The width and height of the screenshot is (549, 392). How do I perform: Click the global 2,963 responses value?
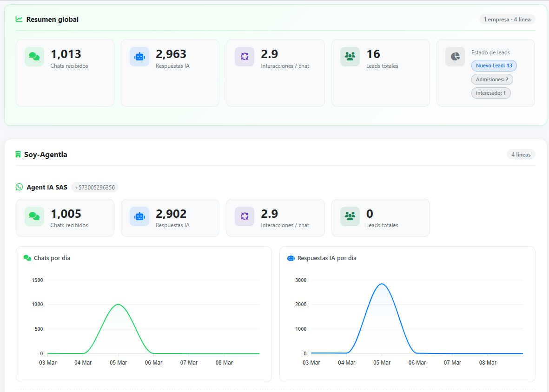pos(171,54)
